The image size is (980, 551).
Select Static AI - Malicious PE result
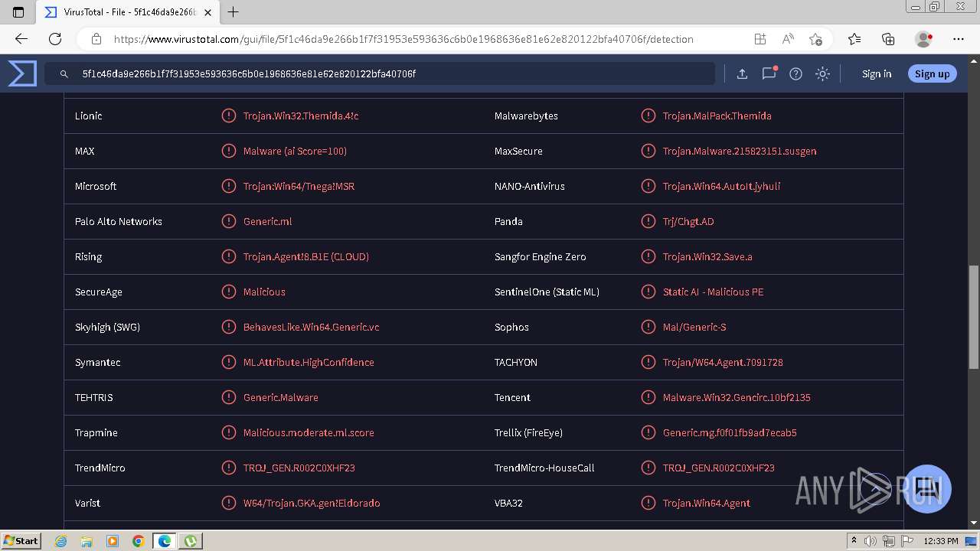[x=713, y=292]
